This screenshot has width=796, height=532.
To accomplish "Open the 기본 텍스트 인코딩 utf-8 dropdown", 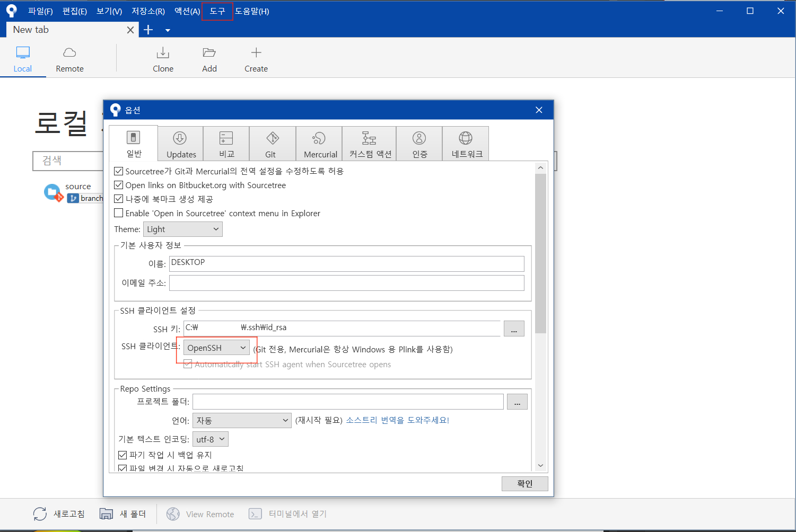I will click(x=211, y=439).
